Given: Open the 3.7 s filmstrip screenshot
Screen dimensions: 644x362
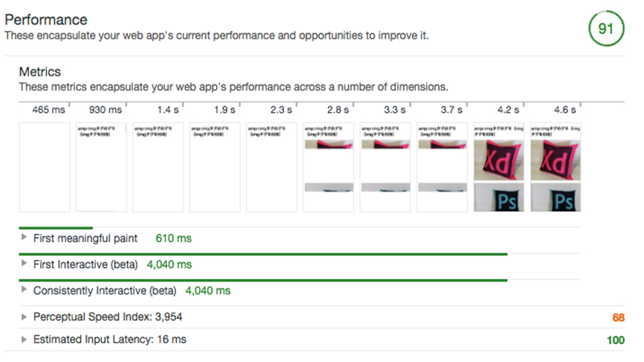Looking at the screenshot, I should coord(442,167).
